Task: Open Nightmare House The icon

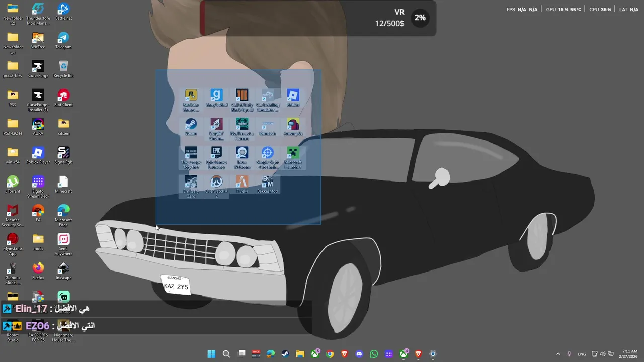Action: 63,332
